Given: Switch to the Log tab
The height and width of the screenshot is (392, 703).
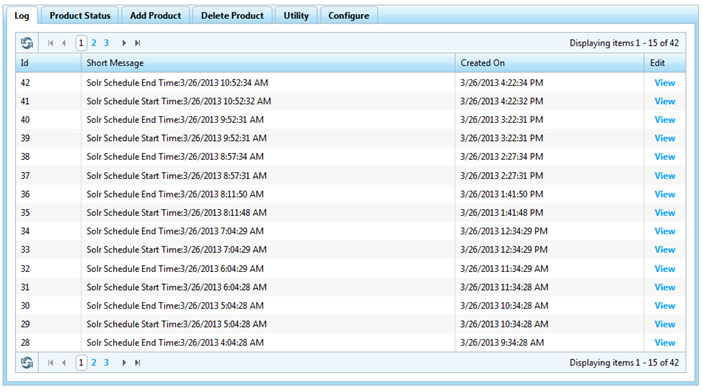Looking at the screenshot, I should coord(22,16).
